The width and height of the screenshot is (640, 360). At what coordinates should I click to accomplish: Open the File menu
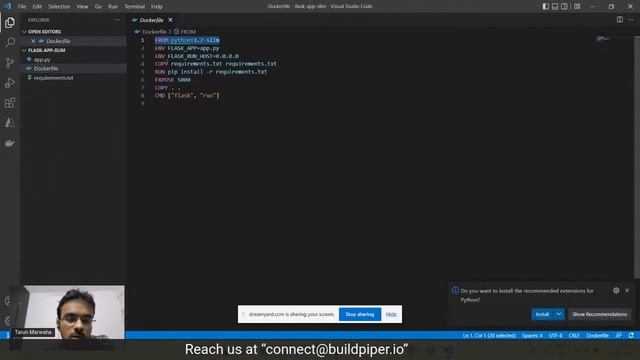point(22,7)
